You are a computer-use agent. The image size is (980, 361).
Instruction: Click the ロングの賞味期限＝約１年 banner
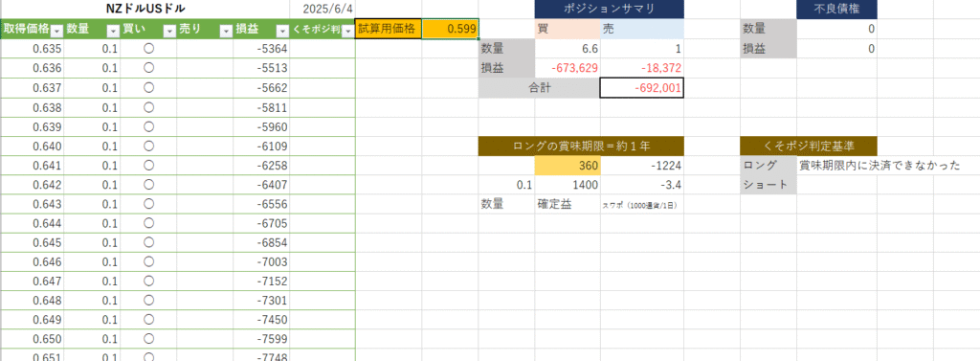click(581, 146)
